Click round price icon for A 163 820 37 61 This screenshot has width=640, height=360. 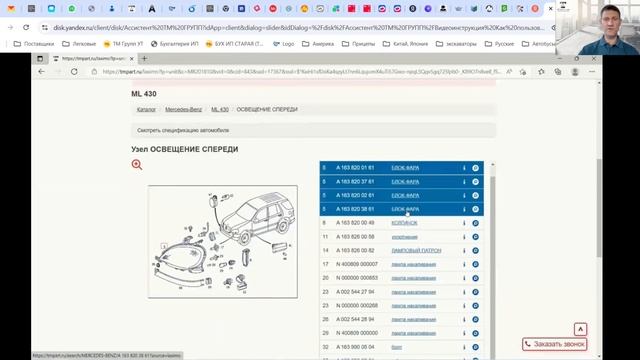[x=476, y=182]
